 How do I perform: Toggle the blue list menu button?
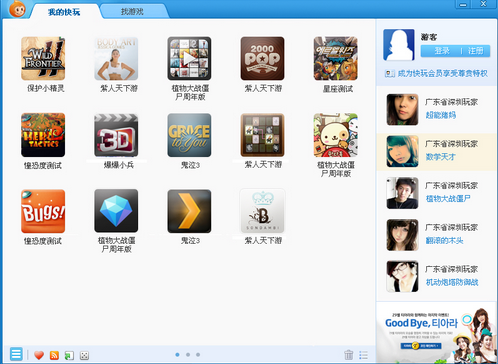tap(16, 354)
